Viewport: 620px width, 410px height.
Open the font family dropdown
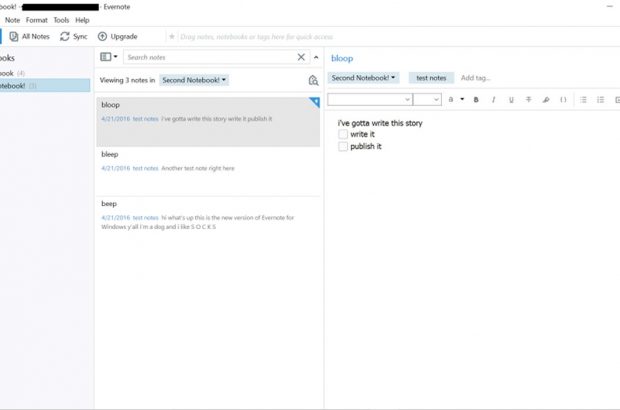(x=369, y=100)
